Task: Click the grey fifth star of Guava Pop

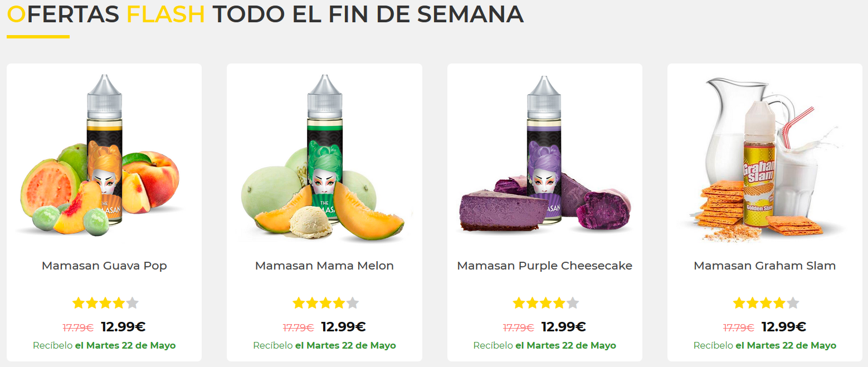Action: coord(132,303)
